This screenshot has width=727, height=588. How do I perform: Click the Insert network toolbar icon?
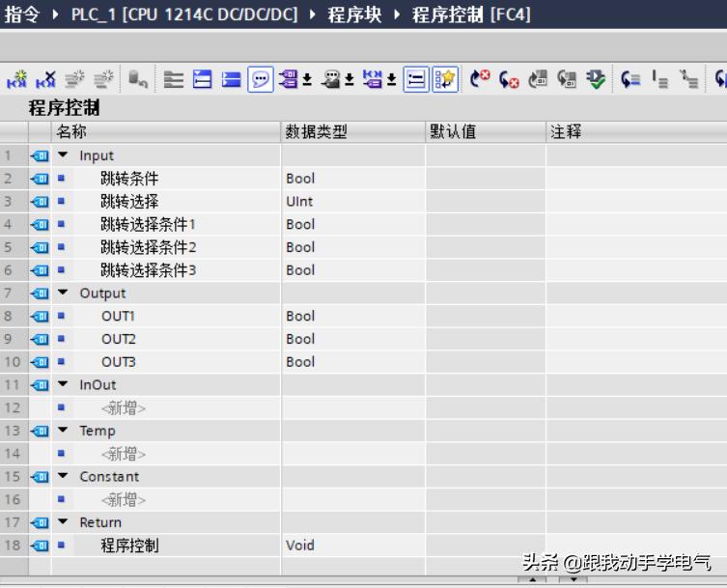pos(17,79)
